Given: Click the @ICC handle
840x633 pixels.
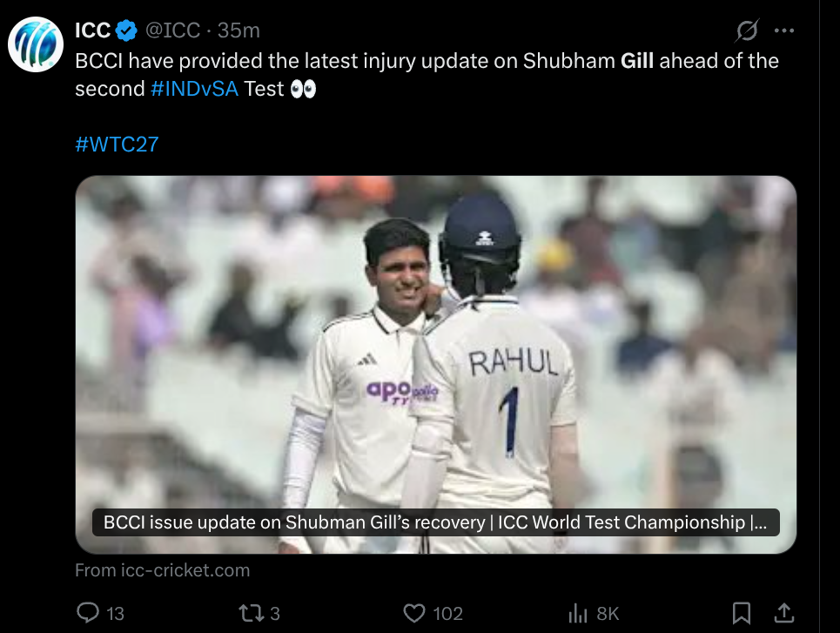Looking at the screenshot, I should tap(171, 31).
